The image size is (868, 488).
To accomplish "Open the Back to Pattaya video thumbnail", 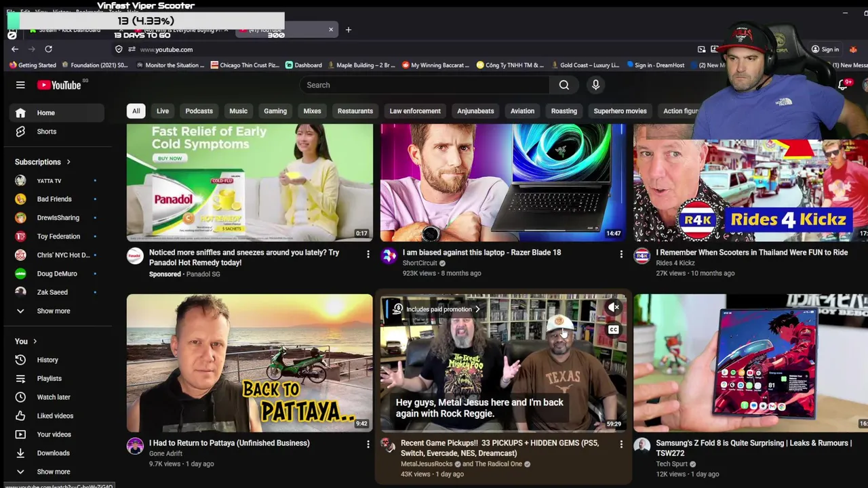I will (x=250, y=363).
